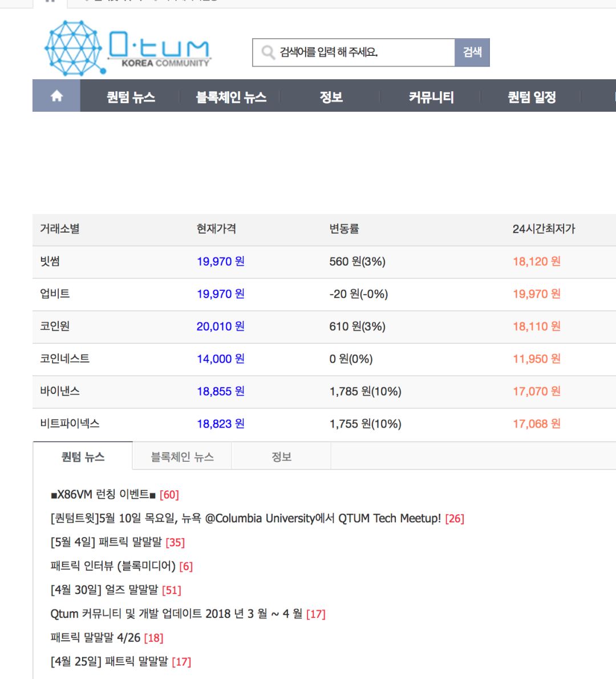Click 업비트 24-hour low 19,970 원
Viewport: 616px width, 679px height.
point(537,294)
